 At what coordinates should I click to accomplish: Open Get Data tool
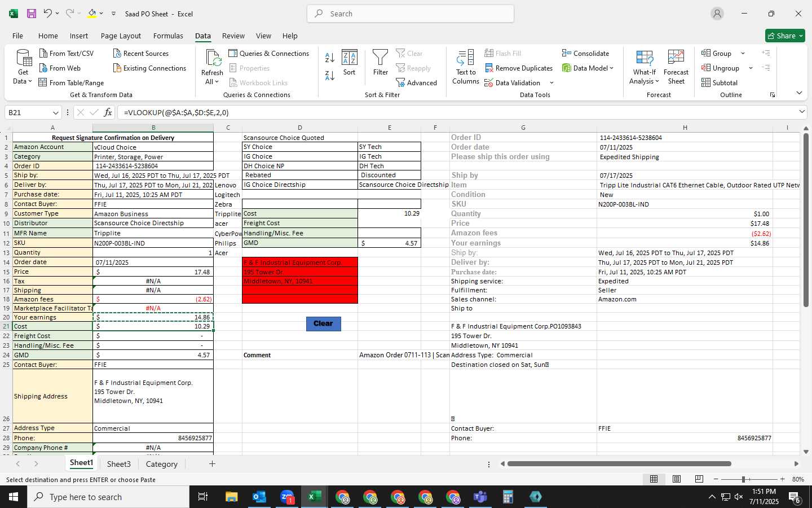(23, 67)
